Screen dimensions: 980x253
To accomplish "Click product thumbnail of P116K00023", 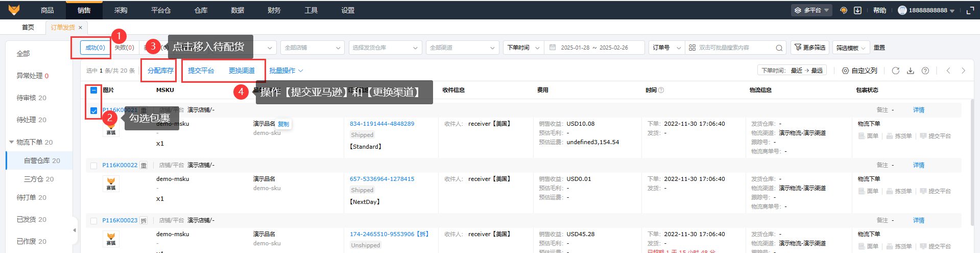I will point(111,239).
